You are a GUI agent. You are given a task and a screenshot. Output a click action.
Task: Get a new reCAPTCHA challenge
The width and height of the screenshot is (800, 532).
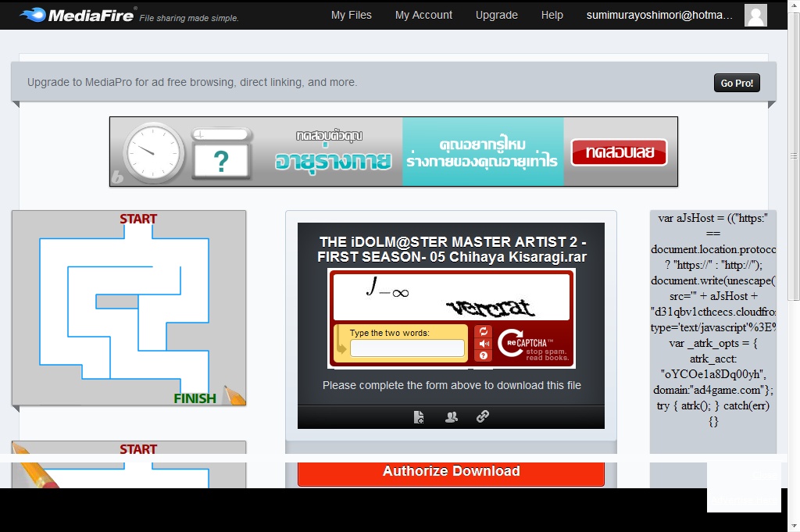[x=483, y=331]
